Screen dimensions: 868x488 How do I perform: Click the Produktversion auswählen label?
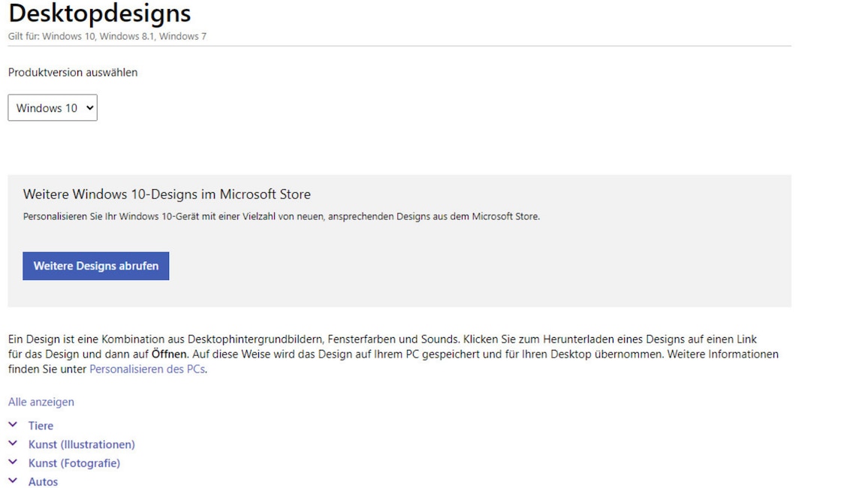(73, 73)
